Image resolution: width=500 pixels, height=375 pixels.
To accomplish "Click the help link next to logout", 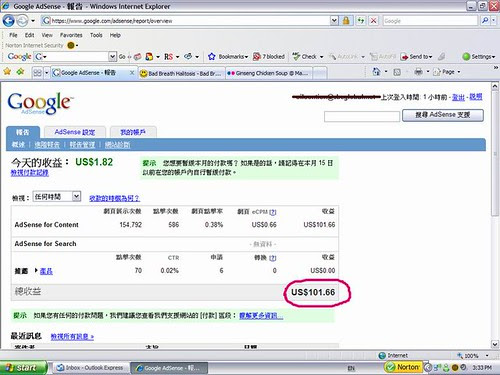I will 476,97.
